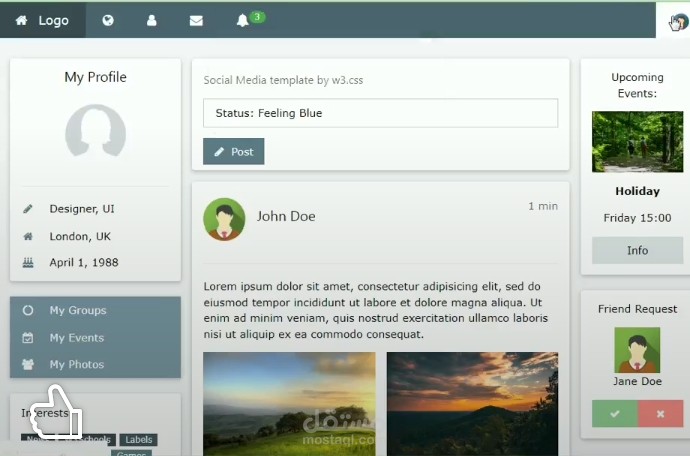Click the calendar icon next to My Events

click(28, 338)
